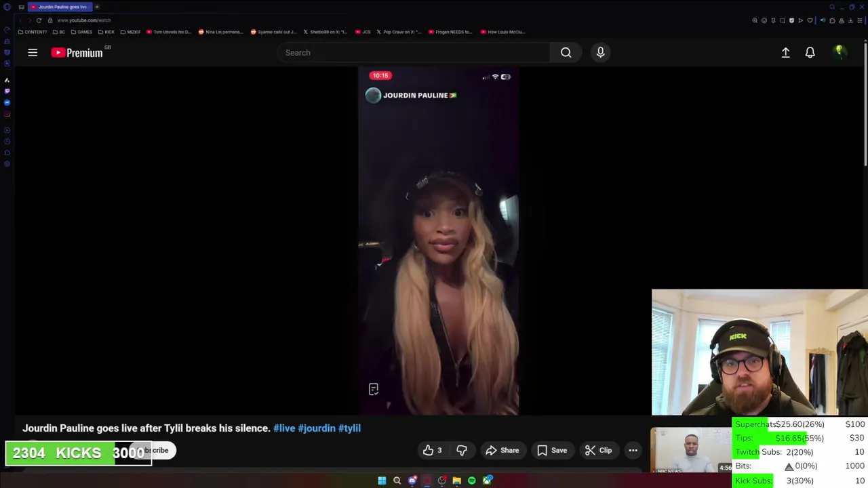This screenshot has width=868, height=488.
Task: Open File Explorer from the taskbar
Action: point(456,481)
